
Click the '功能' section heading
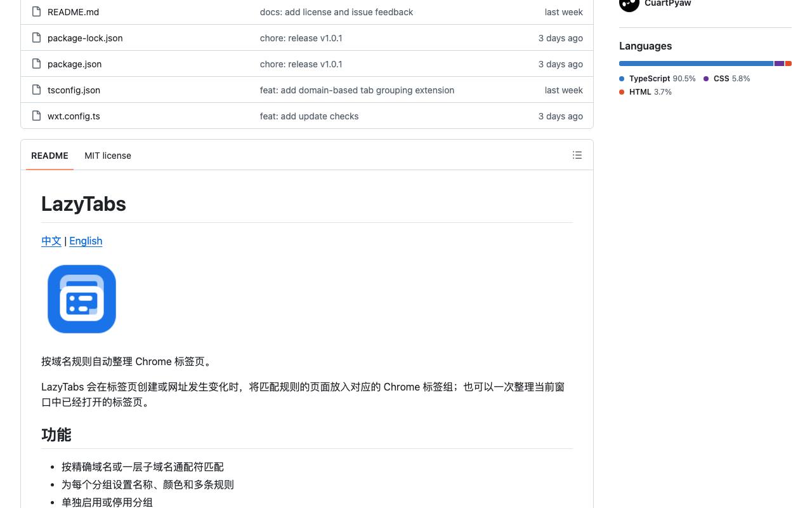[56, 435]
